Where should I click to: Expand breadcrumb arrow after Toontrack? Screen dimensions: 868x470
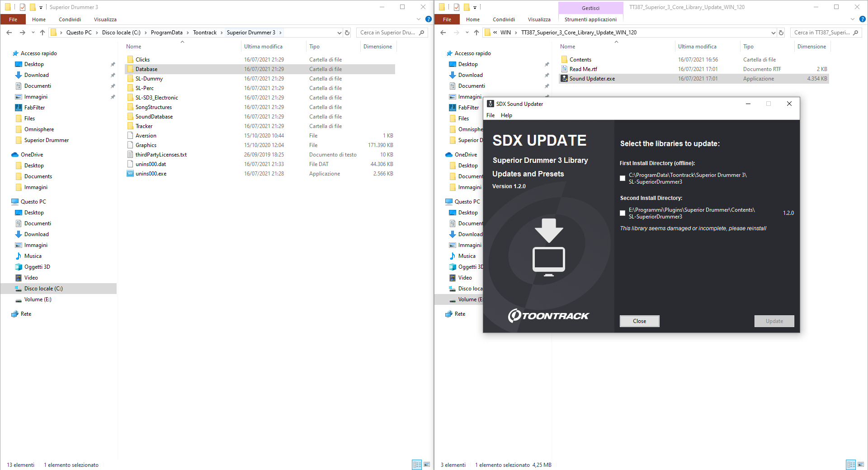tap(222, 33)
